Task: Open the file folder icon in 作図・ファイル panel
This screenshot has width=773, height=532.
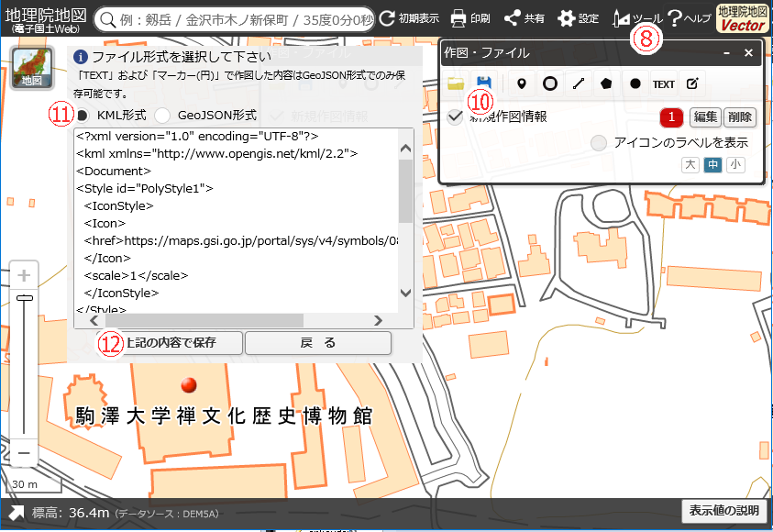Action: point(457,83)
